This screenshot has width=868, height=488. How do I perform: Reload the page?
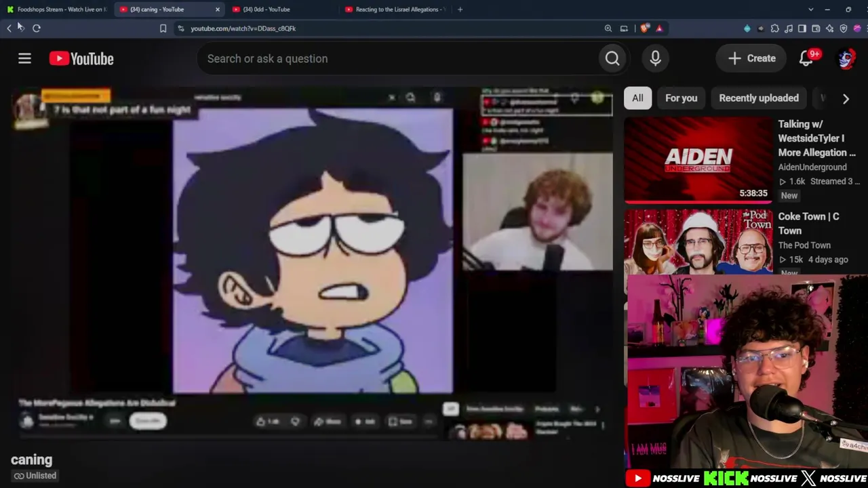pyautogui.click(x=37, y=28)
